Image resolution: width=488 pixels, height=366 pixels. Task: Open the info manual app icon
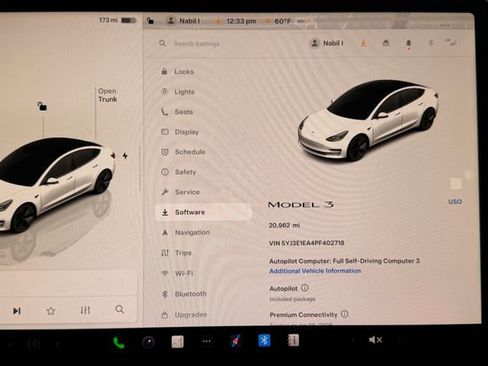coord(293,340)
